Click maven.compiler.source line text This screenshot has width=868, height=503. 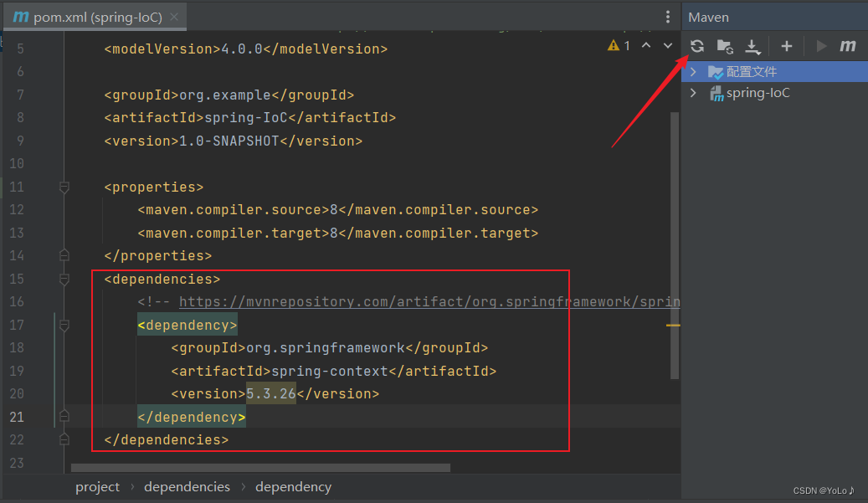click(338, 210)
